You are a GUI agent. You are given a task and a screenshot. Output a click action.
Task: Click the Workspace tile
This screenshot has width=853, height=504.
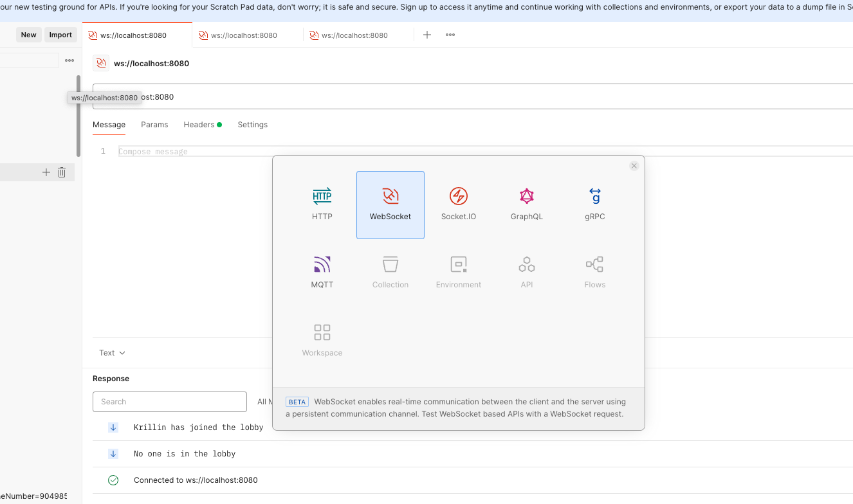(x=322, y=341)
